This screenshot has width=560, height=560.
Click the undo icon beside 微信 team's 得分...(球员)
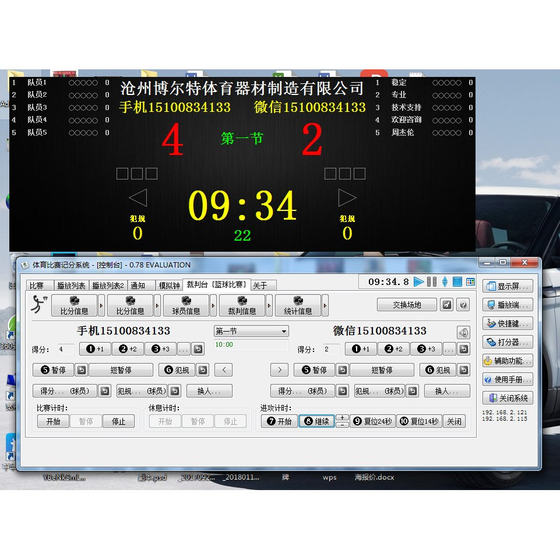[x=342, y=391]
